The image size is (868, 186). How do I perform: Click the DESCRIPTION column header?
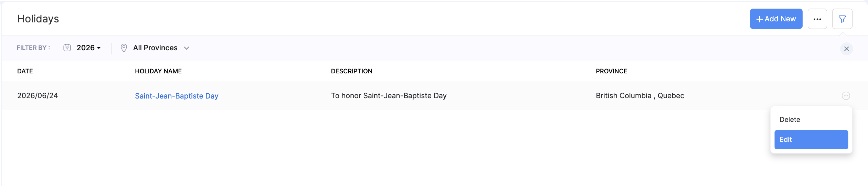[x=351, y=71]
